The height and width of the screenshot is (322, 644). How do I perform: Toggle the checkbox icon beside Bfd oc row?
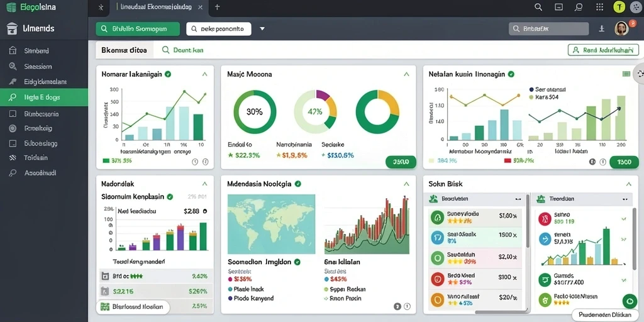click(105, 277)
